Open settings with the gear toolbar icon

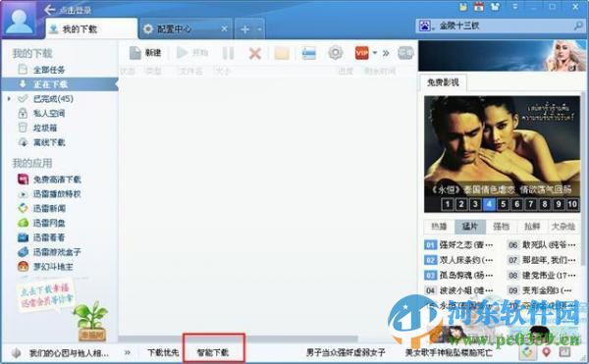coord(336,53)
